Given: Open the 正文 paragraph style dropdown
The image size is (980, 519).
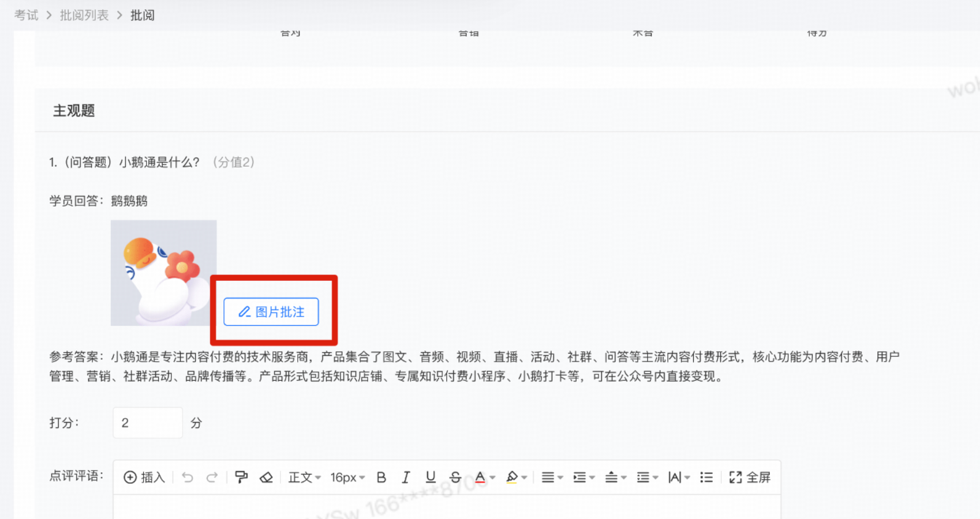Looking at the screenshot, I should 303,477.
